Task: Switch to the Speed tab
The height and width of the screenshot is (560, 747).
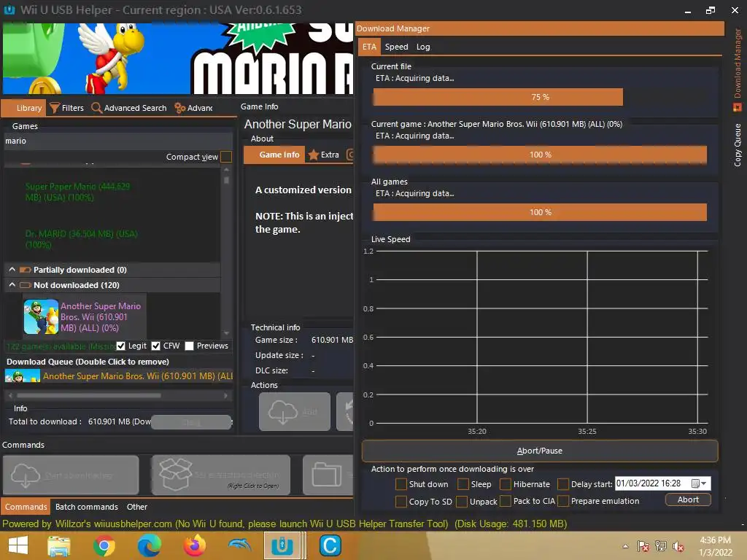Action: (x=396, y=47)
